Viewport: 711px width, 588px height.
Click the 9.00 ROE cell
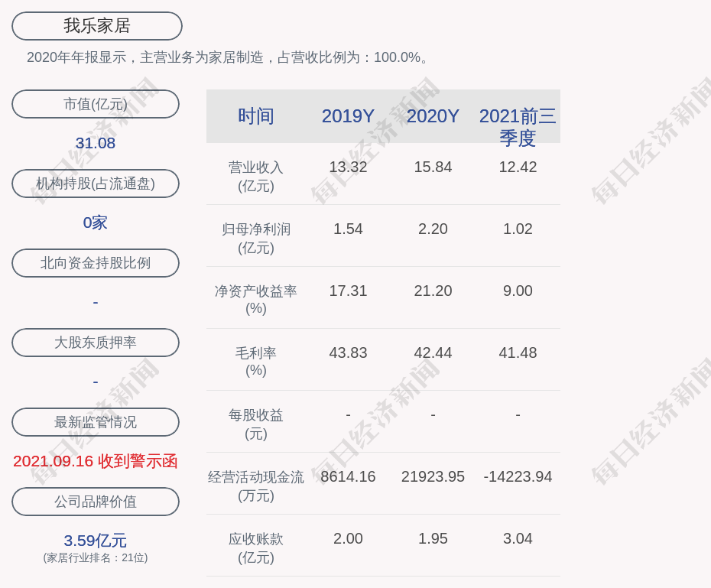coord(518,291)
